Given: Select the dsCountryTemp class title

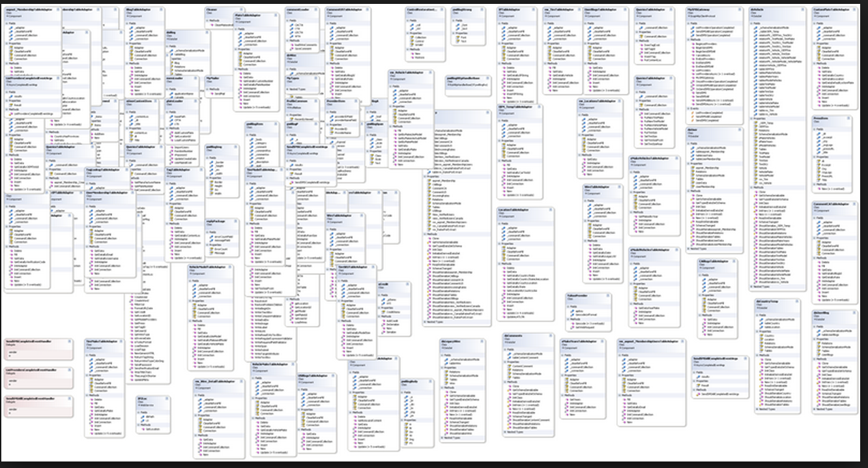Looking at the screenshot, I should [768, 301].
